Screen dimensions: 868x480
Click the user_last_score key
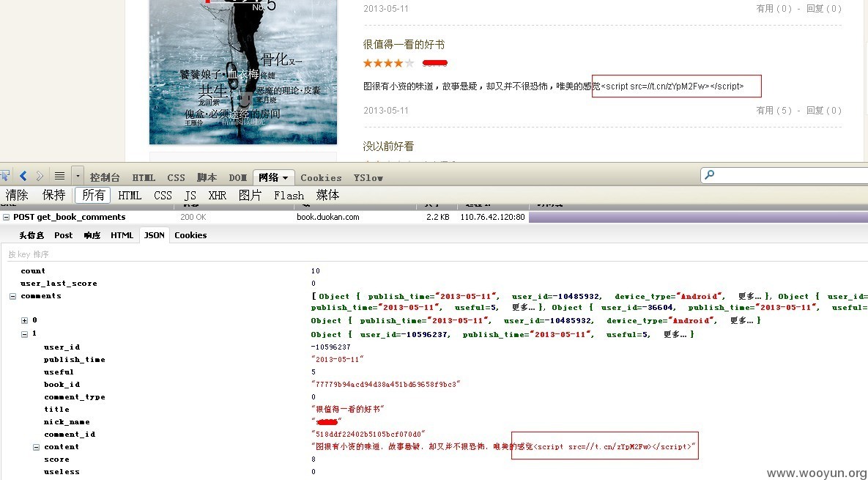59,284
